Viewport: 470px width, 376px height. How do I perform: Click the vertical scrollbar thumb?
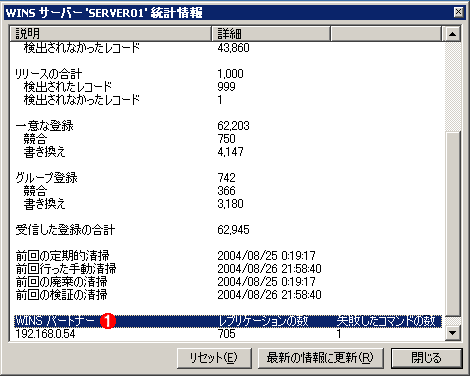point(452,223)
